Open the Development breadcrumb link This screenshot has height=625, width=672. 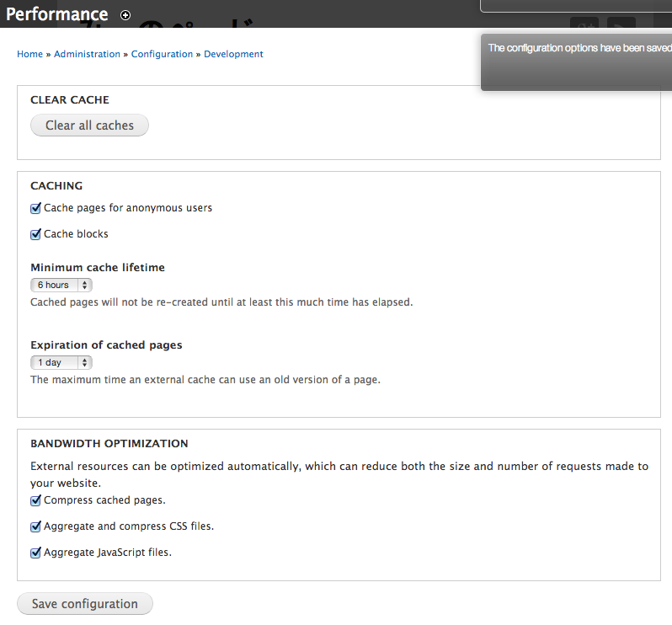233,54
